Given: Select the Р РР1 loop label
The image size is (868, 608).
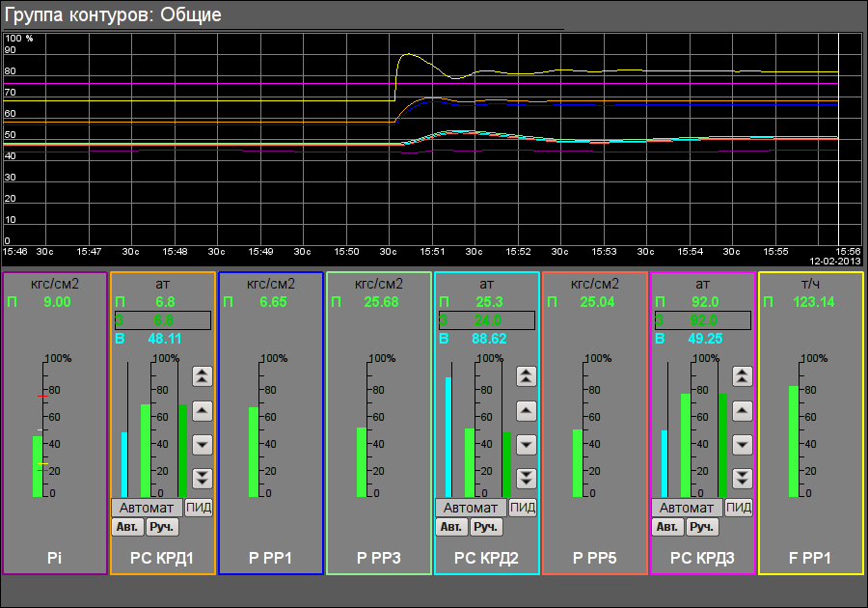Looking at the screenshot, I should coord(270,558).
